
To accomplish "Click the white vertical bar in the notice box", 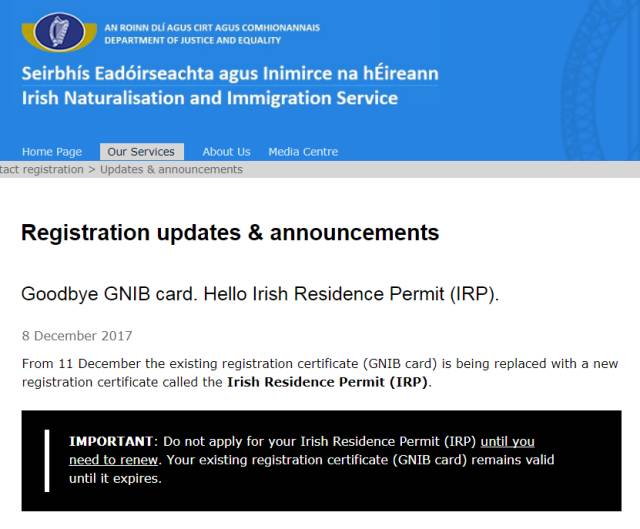I will coord(46,460).
